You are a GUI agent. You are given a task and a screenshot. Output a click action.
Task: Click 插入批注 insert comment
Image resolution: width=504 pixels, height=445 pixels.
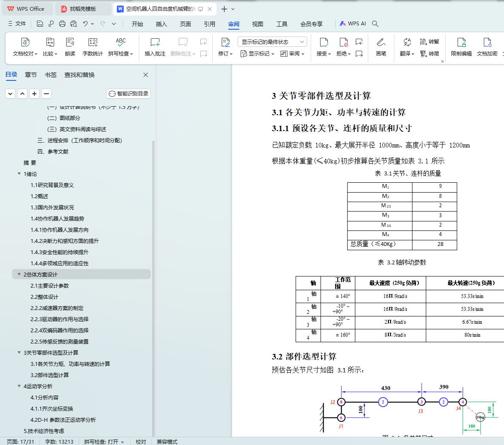click(155, 47)
